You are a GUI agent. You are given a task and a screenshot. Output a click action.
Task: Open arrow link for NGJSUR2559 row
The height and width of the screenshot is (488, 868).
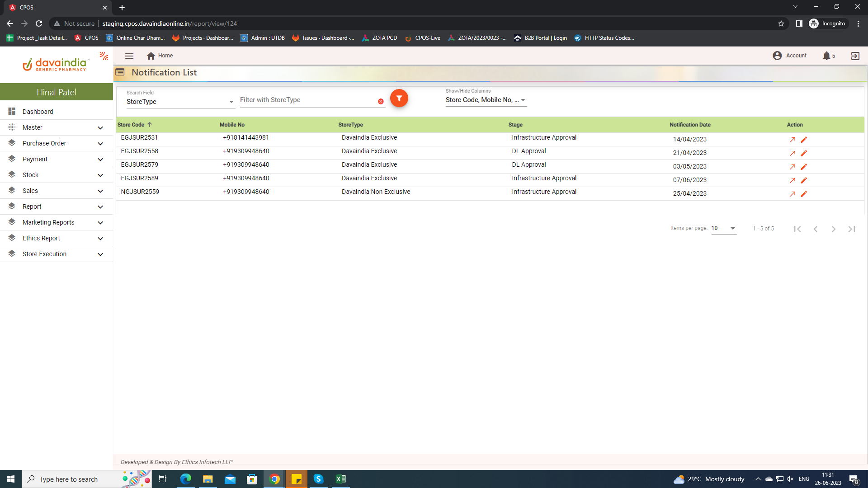793,194
